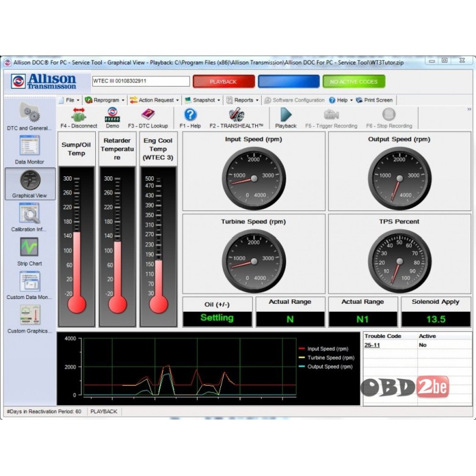The width and height of the screenshot is (476, 476).
Task: Click Turbine Speed (rpm) legend entry
Action: (326, 358)
